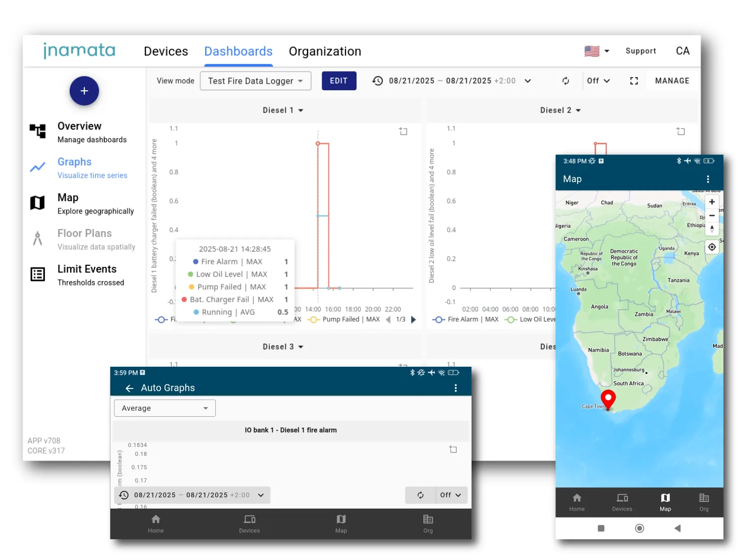Tap Map in Auto Graphs bottom bar
The image size is (743, 560).
tap(341, 524)
